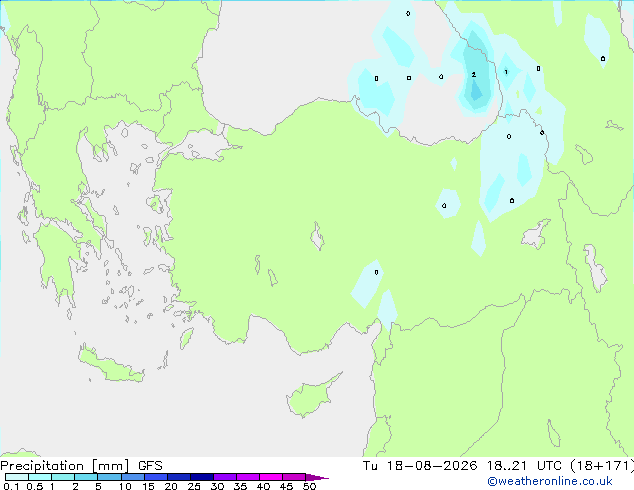Click the '(18+171)' forecast offset text
This screenshot has width=634, height=490.
[602, 466]
